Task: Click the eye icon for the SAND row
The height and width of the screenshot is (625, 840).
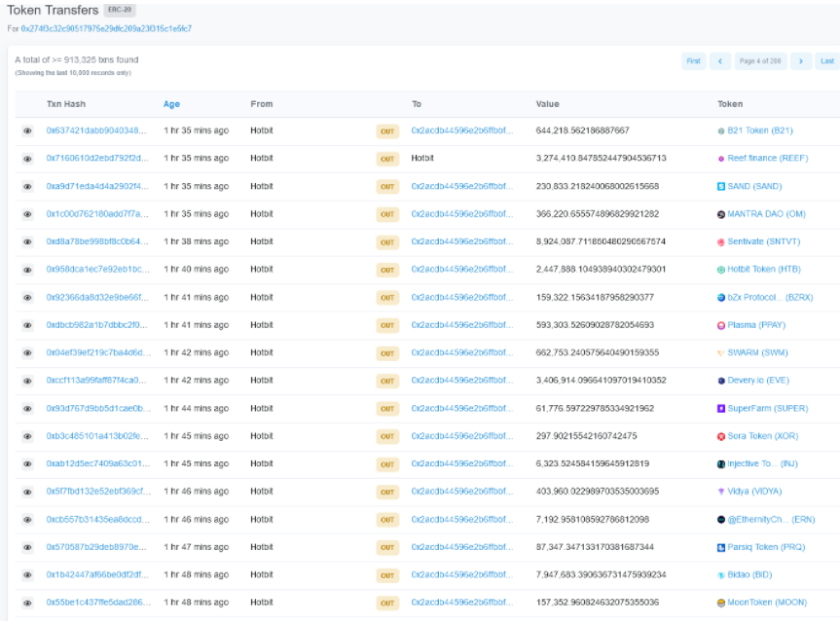Action: click(x=27, y=187)
